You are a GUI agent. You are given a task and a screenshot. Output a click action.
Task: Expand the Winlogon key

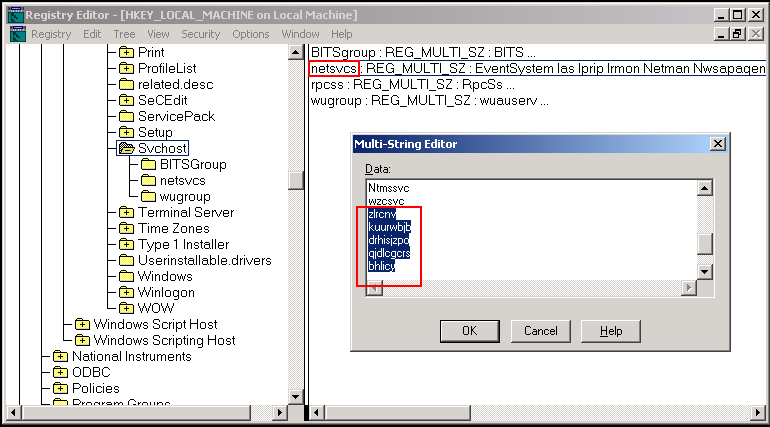[126, 293]
